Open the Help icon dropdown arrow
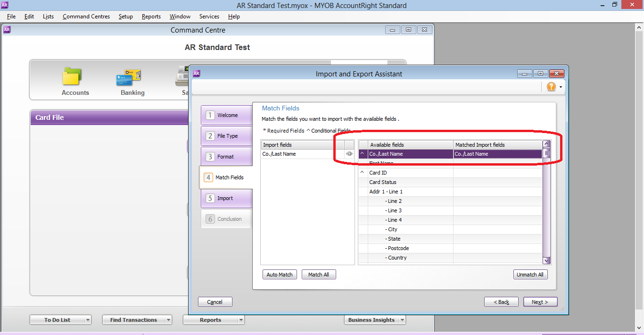 click(x=561, y=87)
